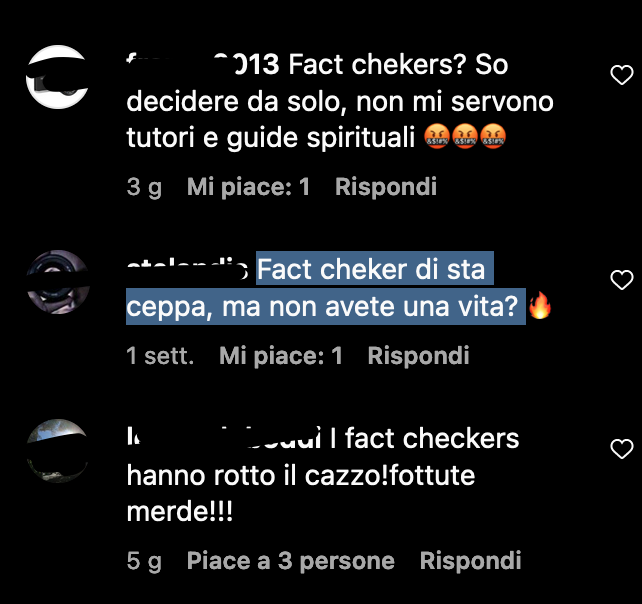Open the username ending in 013
The width and height of the screenshot is (642, 604).
(203, 65)
